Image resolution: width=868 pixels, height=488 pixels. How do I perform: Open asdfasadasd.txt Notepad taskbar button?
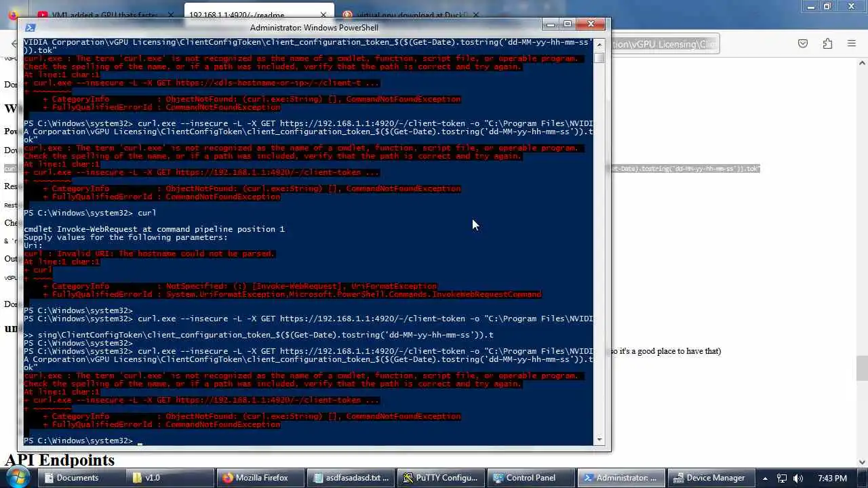(351, 478)
